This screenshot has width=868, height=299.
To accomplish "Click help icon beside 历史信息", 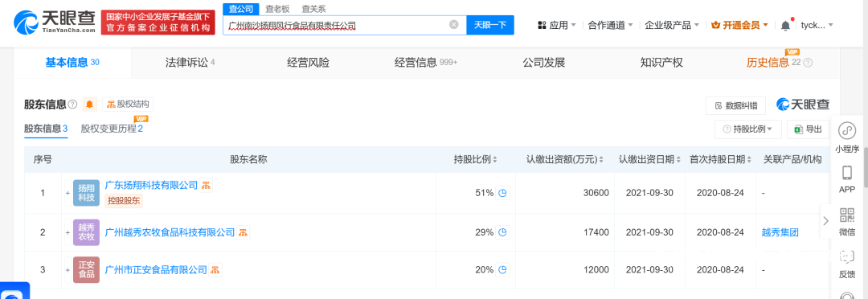I will coord(808,63).
